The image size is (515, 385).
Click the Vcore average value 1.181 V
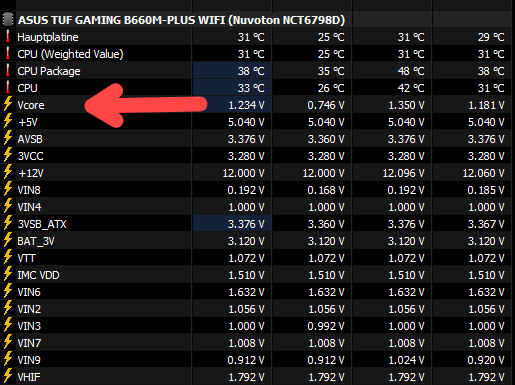[486, 105]
